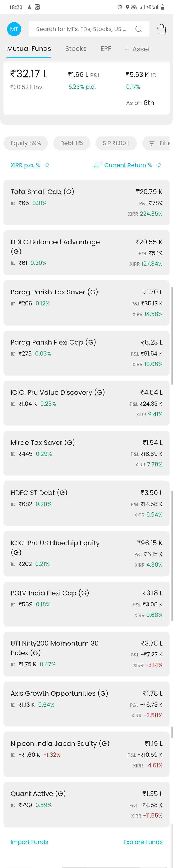Click the sort order icon beside Current Return
Screen dimensions: 173x868
coord(97,165)
